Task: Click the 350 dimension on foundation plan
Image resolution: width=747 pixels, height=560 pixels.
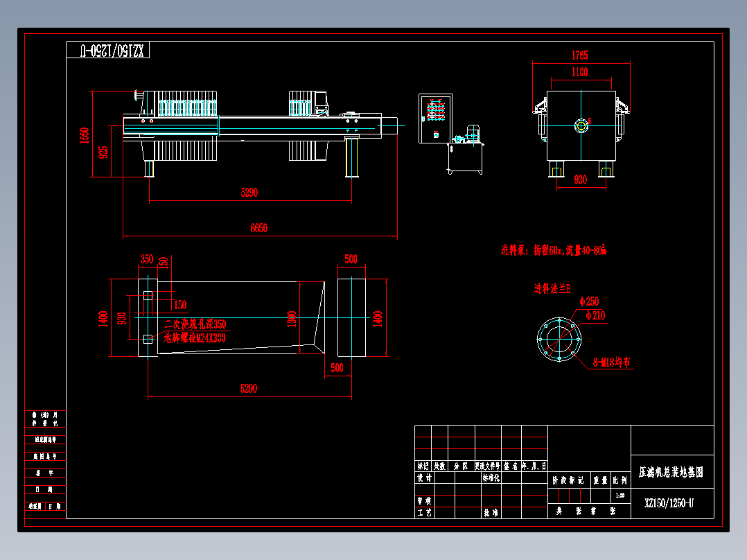Action: click(x=147, y=259)
